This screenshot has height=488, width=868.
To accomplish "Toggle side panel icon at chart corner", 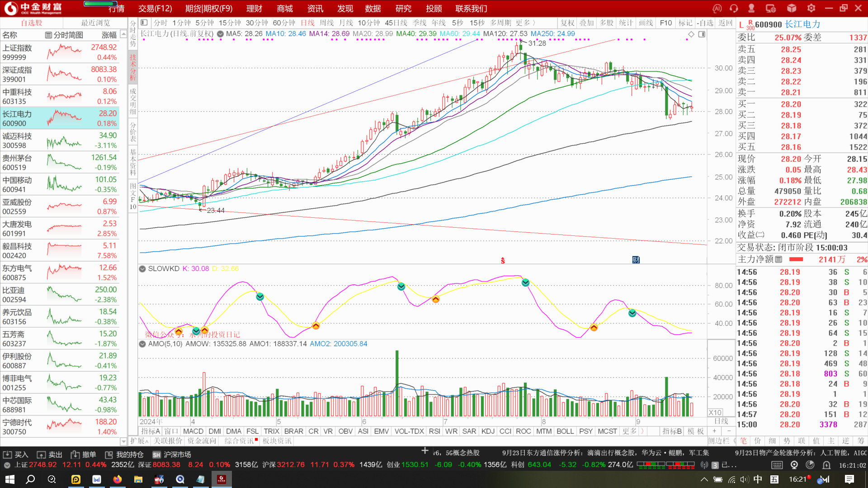I will [x=702, y=34].
